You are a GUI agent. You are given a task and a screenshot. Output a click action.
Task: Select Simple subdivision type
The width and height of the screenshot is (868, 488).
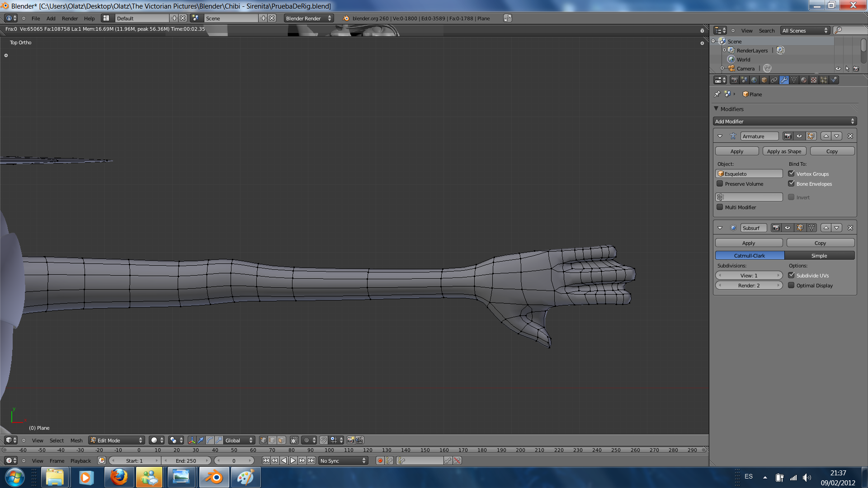pyautogui.click(x=819, y=256)
